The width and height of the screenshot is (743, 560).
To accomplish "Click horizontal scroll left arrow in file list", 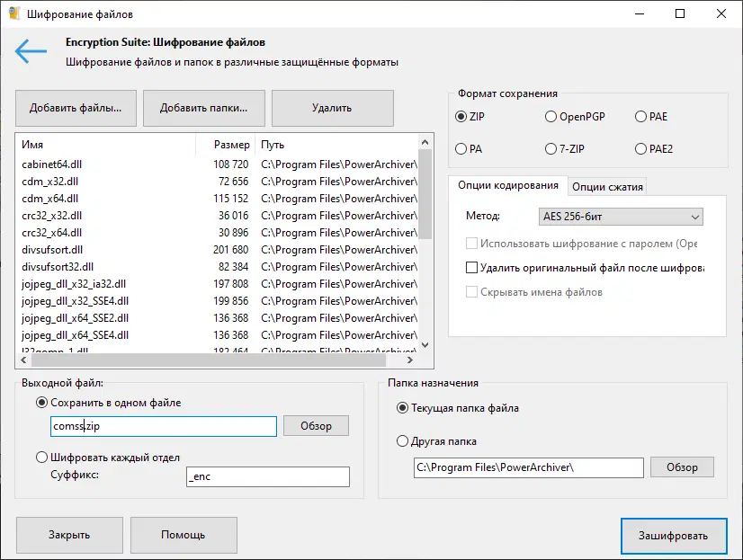I will (x=23, y=360).
